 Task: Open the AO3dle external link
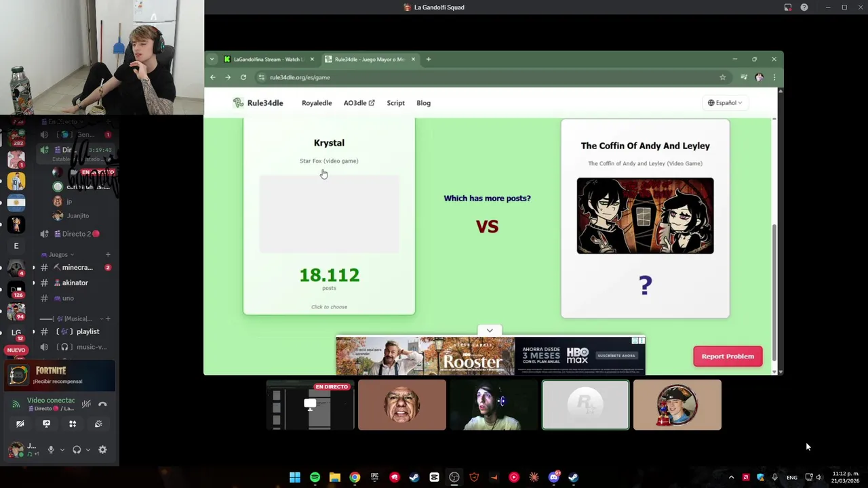(359, 103)
